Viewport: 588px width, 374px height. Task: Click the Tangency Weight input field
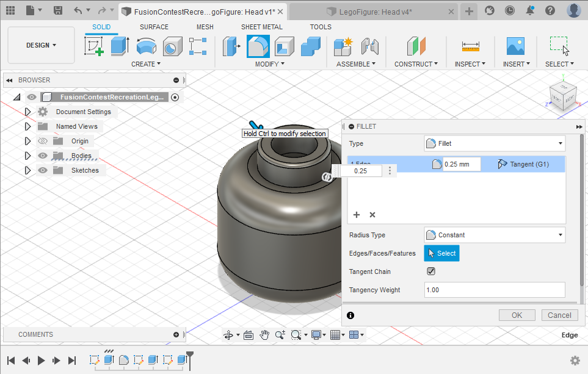point(495,290)
